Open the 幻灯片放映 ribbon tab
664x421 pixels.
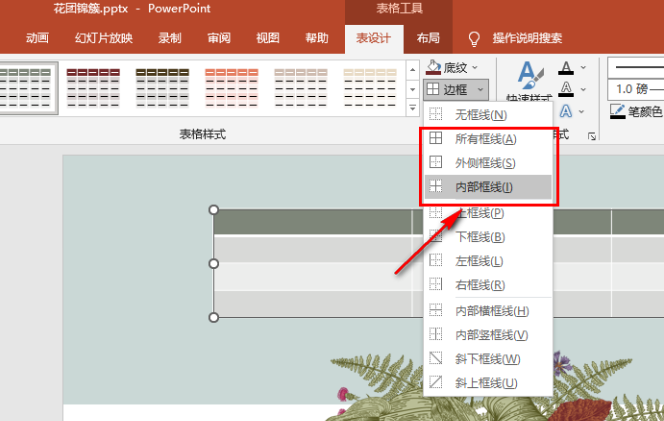tap(104, 38)
